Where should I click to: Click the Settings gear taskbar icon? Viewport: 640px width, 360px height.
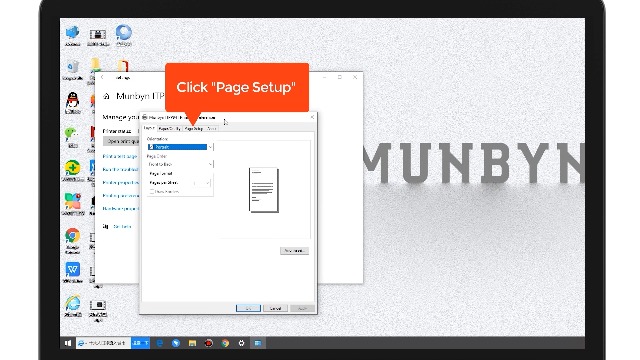[241, 343]
